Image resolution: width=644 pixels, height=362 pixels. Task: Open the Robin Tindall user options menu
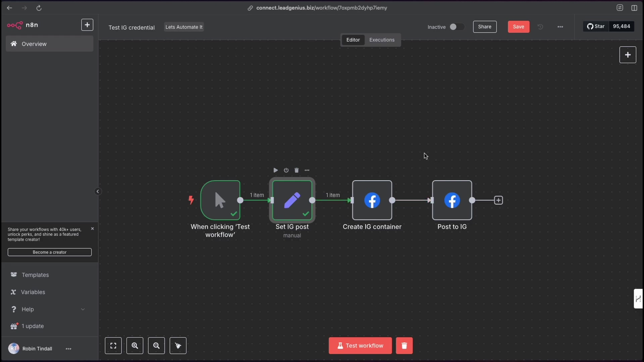pos(68,349)
